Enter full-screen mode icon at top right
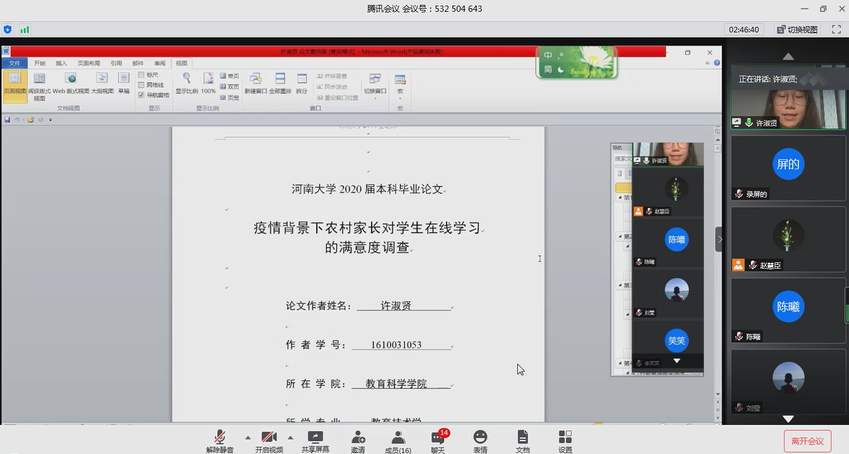The width and height of the screenshot is (849, 454). pyautogui.click(x=837, y=30)
